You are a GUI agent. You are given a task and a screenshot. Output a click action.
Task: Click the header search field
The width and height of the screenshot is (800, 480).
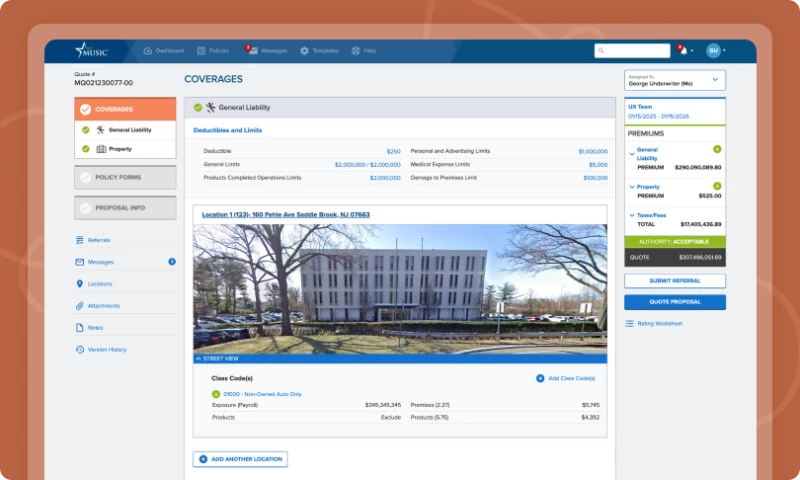click(x=632, y=50)
